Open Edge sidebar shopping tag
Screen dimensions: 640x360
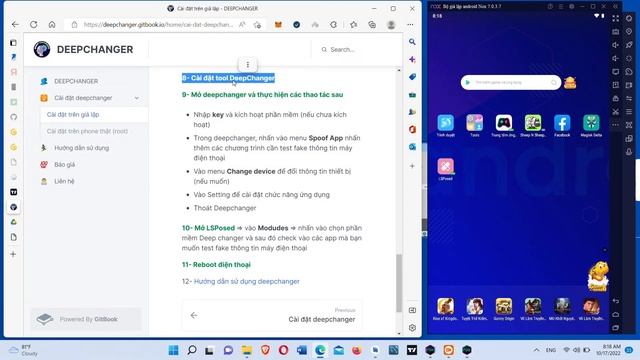point(412,77)
